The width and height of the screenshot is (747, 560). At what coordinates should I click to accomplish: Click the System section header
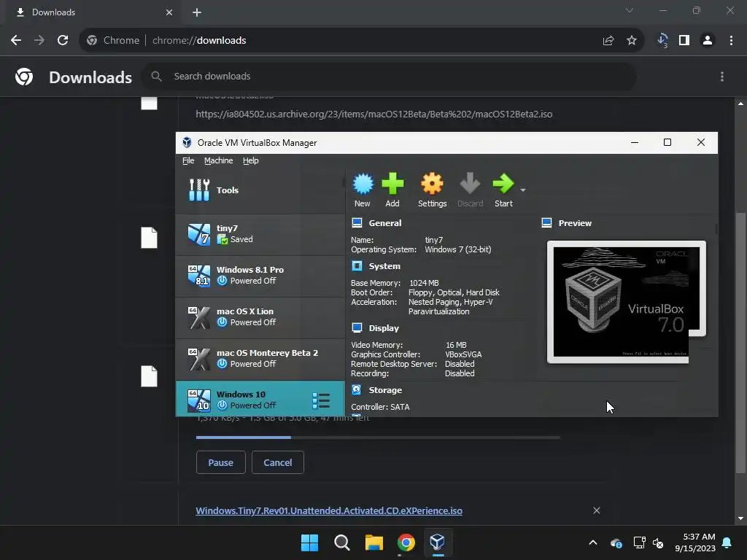[x=384, y=266]
